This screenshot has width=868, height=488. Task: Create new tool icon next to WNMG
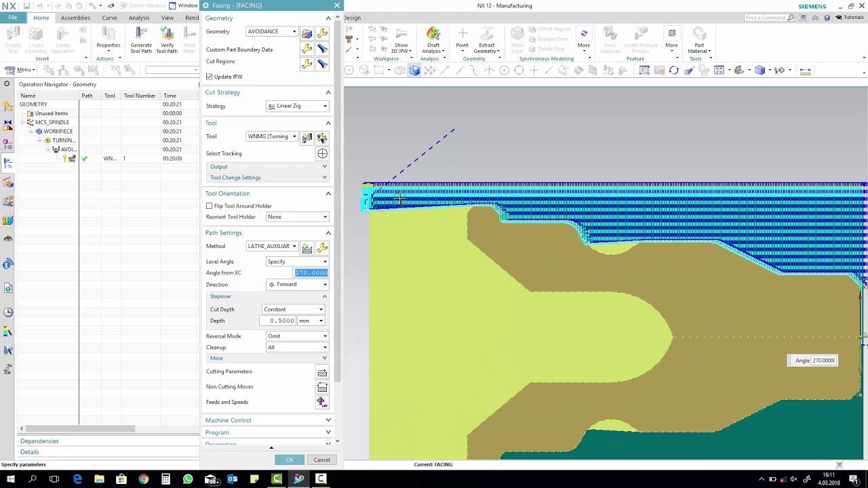click(307, 138)
